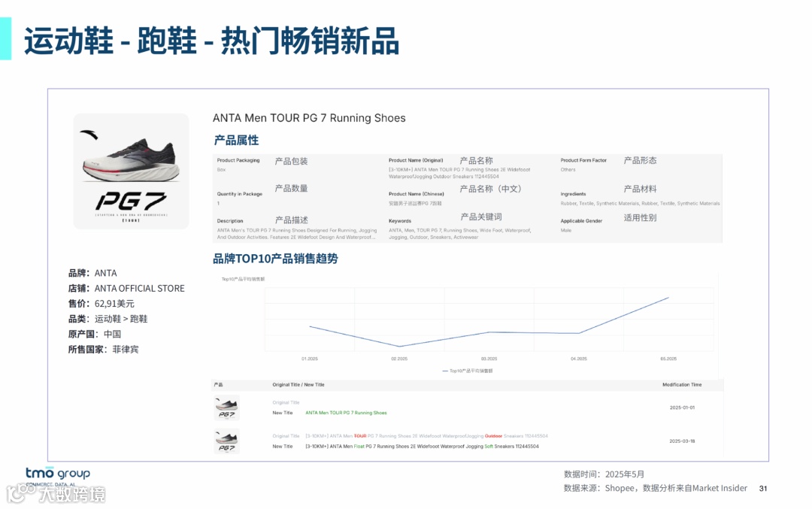Click the '产品形态' annotation

tap(640, 160)
